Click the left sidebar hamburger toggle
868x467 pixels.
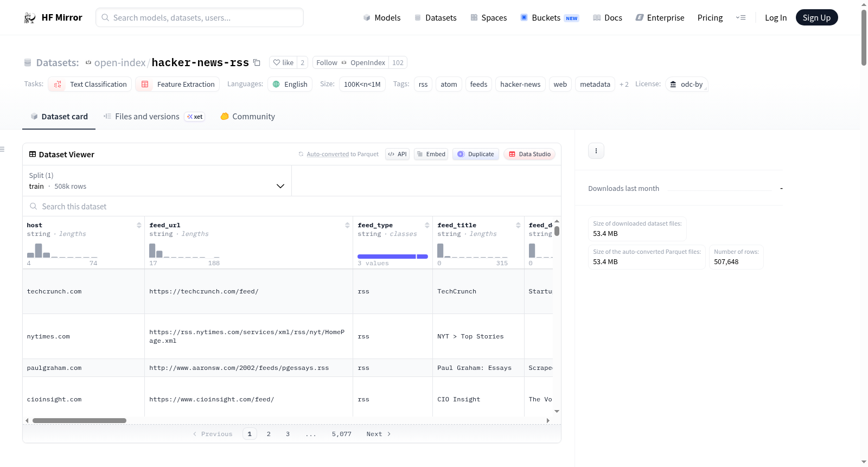[x=2, y=149]
